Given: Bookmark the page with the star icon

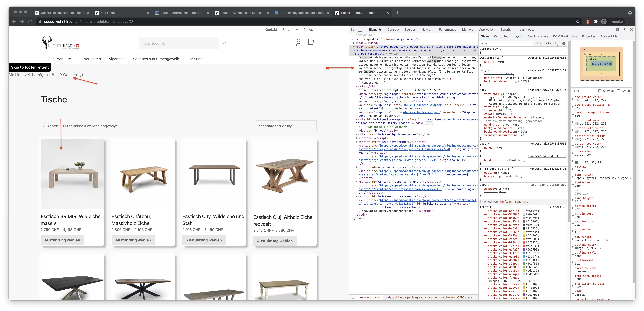Looking at the screenshot, I should pos(578,21).
